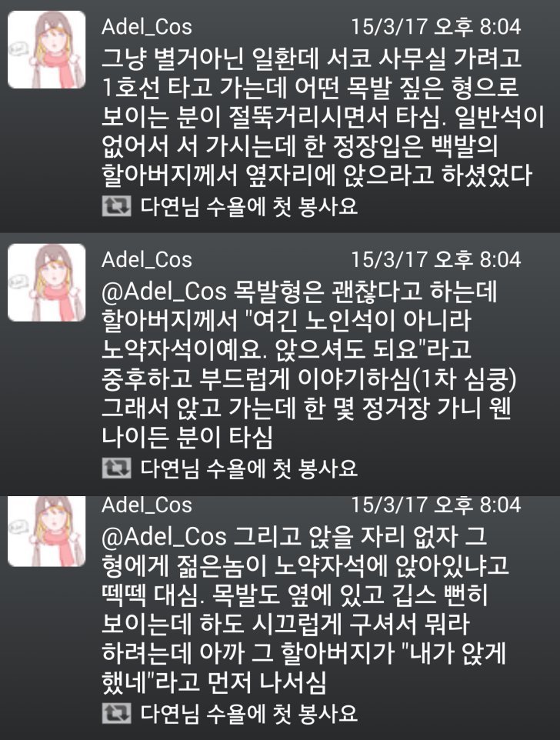Open the third tweet's 15/3/17 오후 8:04 timestamp
Image resolution: width=560 pixels, height=740 pixels.
point(436,505)
